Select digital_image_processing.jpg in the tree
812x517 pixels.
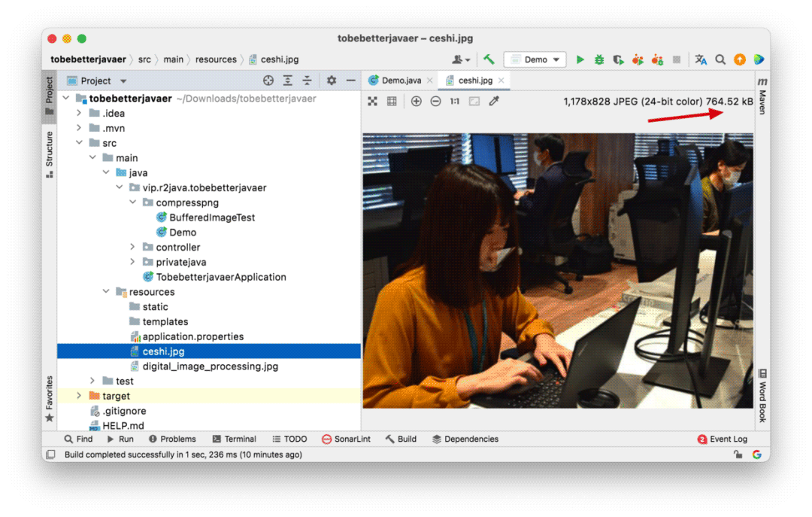click(x=210, y=366)
